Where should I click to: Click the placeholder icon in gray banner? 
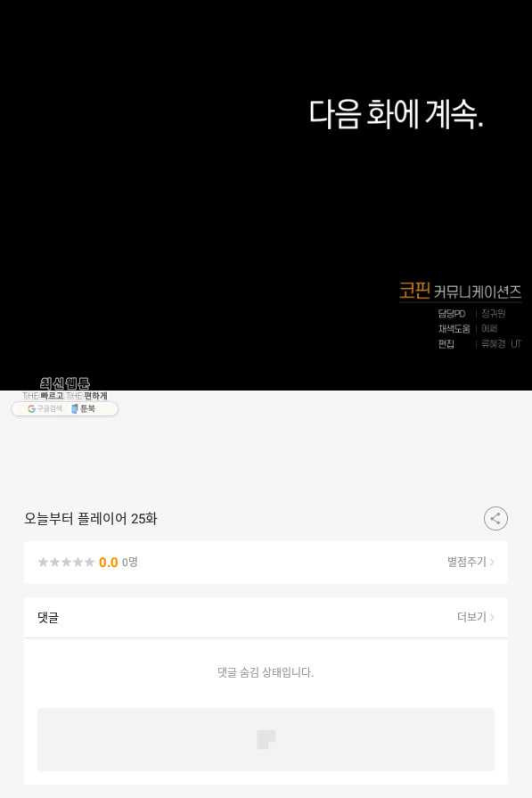[266, 739]
